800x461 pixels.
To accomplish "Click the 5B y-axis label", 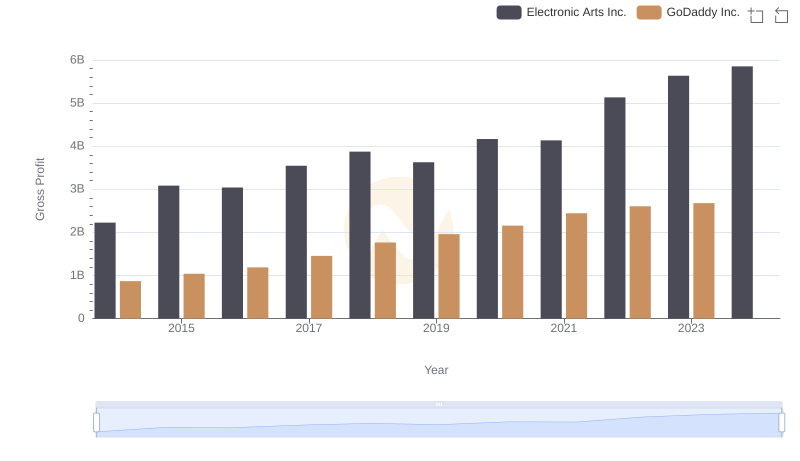I will point(77,103).
